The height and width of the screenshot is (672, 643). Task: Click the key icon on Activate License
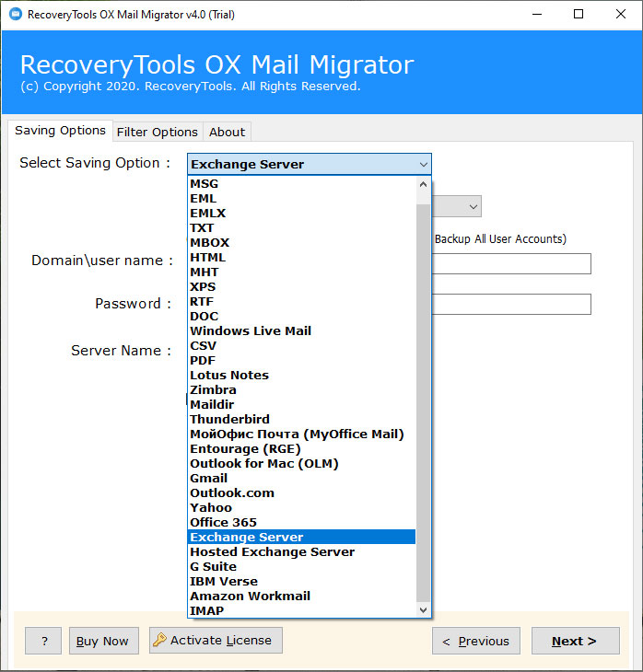[159, 640]
